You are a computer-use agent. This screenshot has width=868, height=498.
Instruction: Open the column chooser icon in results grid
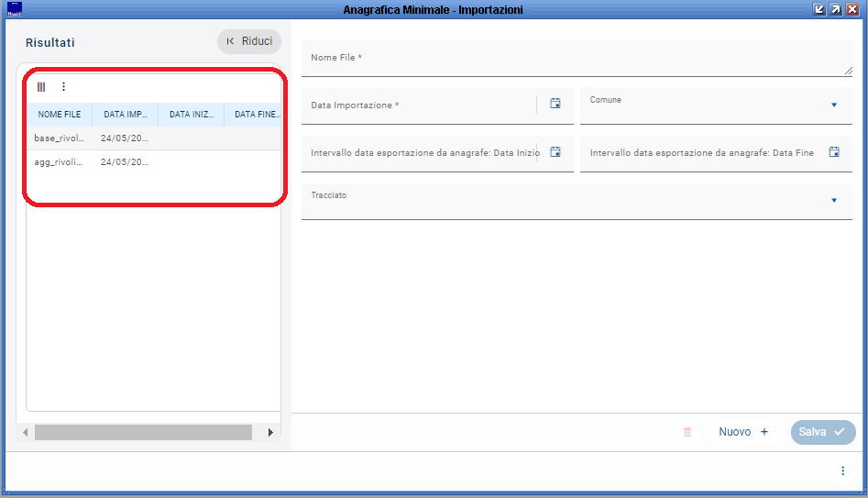41,87
